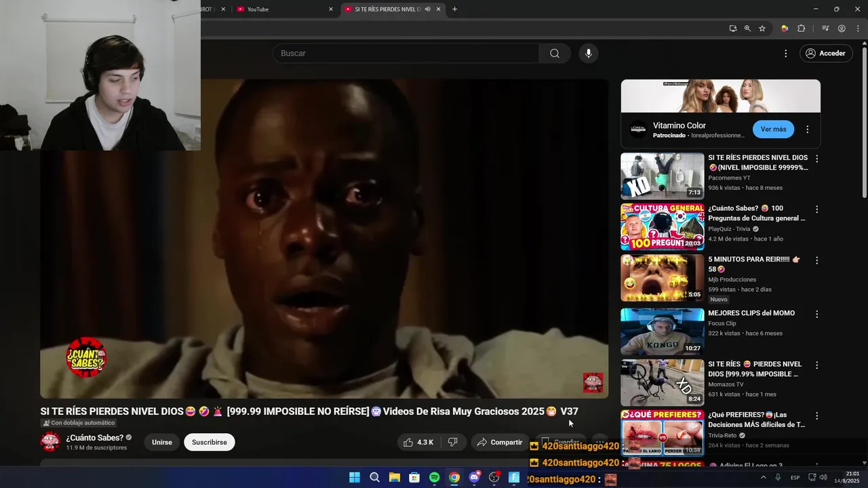Open the 8:24 Momazos TV thumbnail
Screen dimensions: 868x488
(x=663, y=383)
